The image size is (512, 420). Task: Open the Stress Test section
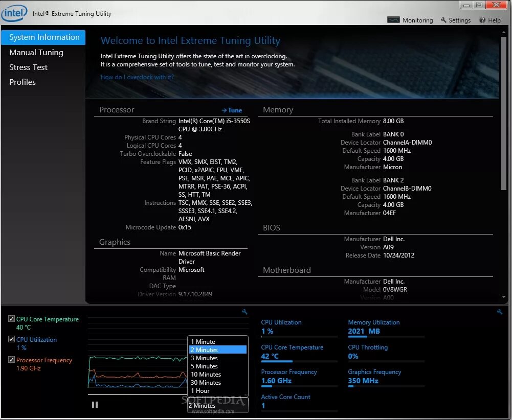tap(29, 67)
